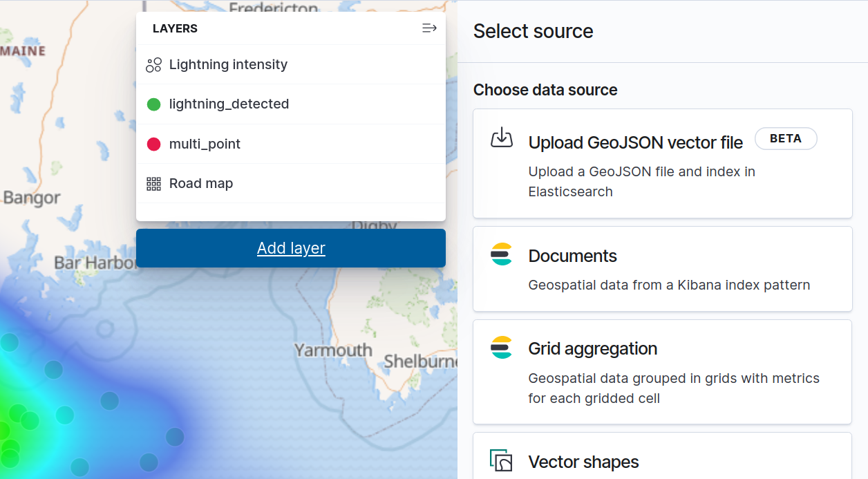Select the Road map layer name

(201, 184)
